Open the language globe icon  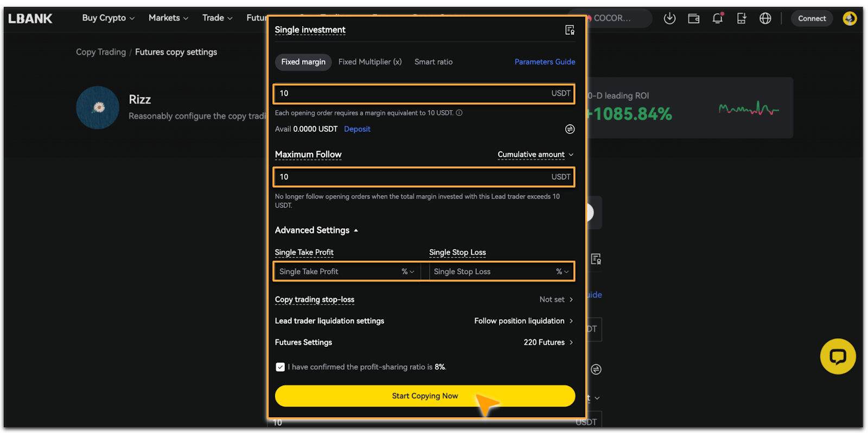(x=765, y=18)
